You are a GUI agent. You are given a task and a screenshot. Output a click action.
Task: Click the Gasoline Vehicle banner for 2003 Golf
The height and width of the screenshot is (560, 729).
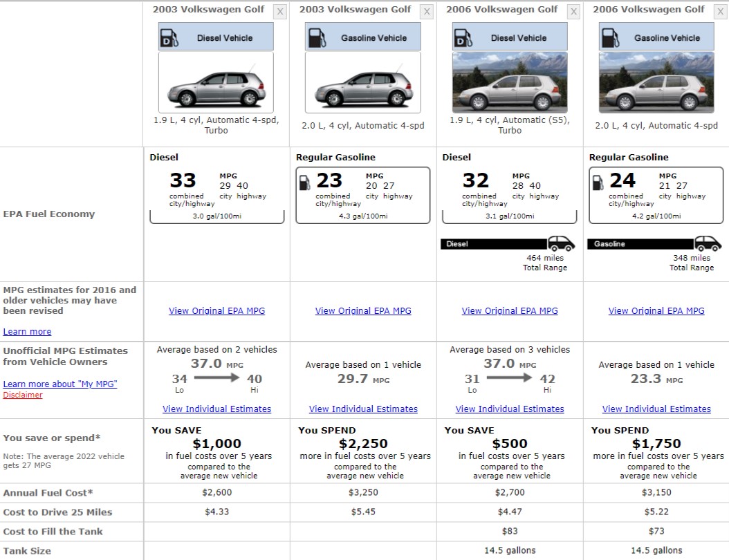(x=363, y=37)
